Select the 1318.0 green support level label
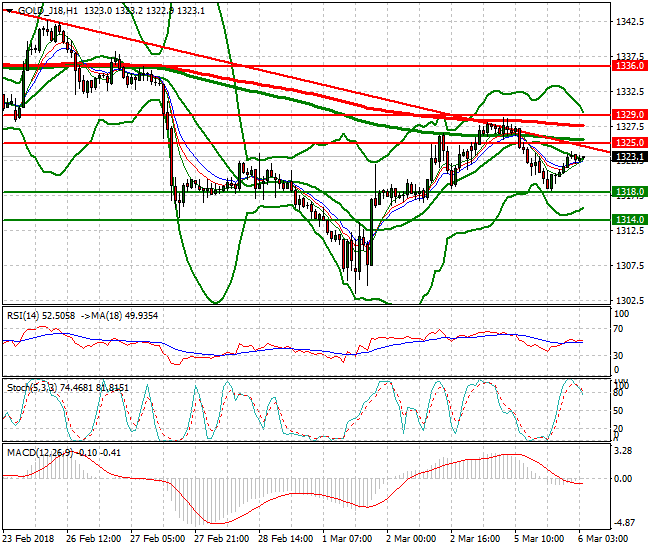Screen dimensions: 650x550 click(629, 192)
